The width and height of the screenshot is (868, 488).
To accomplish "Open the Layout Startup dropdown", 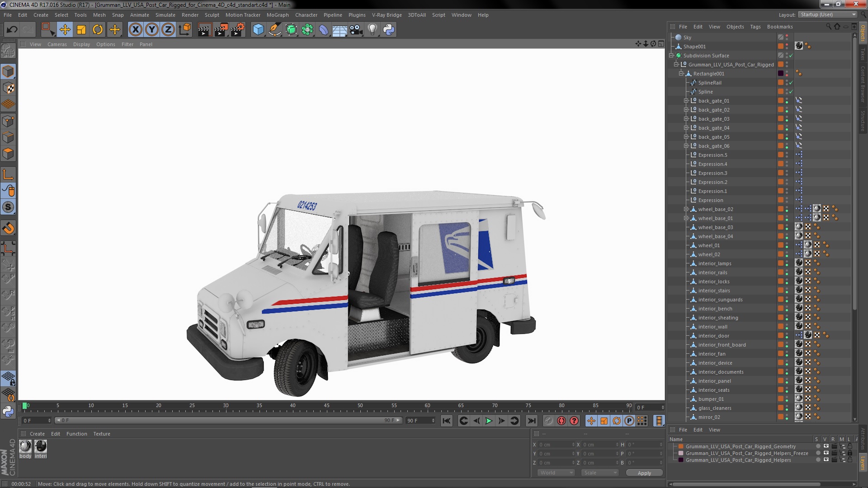I will 827,14.
